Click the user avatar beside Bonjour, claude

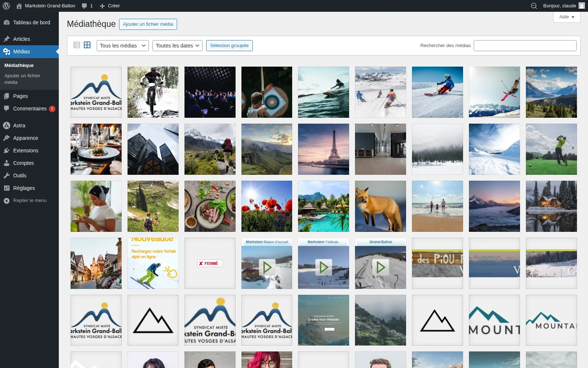[582, 6]
